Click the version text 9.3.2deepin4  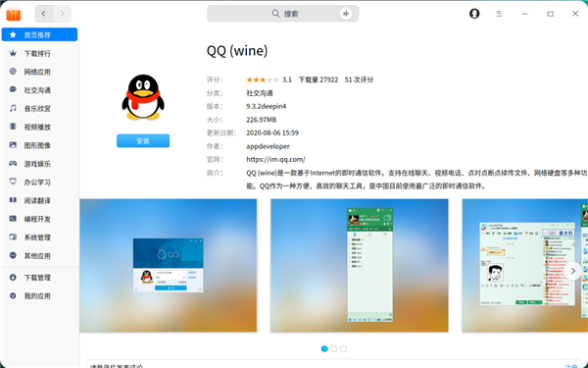267,106
